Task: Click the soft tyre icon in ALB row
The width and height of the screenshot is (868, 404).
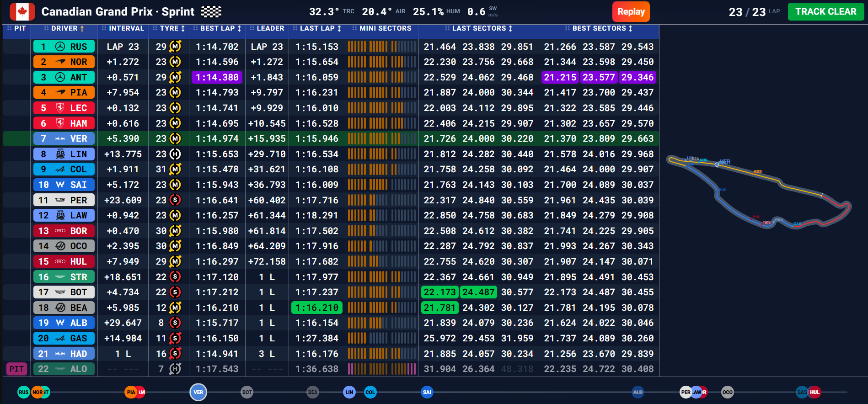Action: tap(175, 323)
